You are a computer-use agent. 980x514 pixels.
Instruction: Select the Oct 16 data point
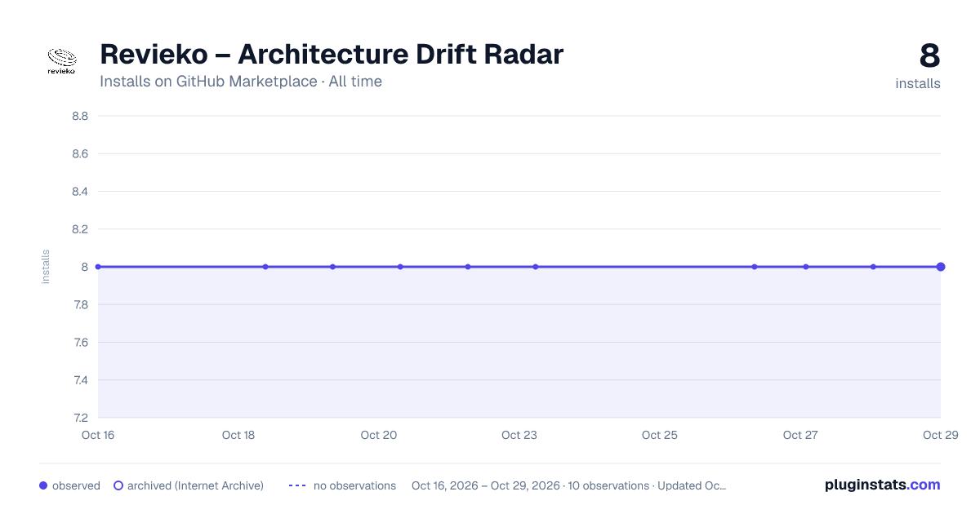click(98, 267)
